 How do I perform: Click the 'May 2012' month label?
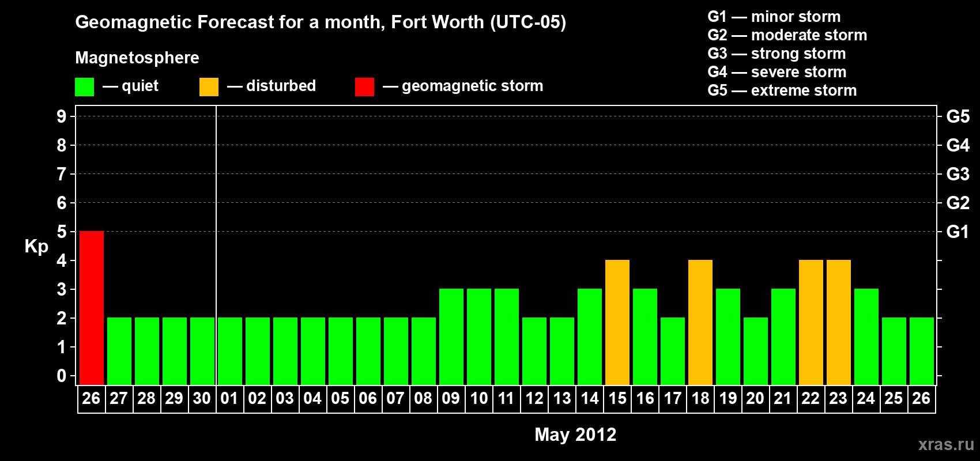[x=575, y=434]
